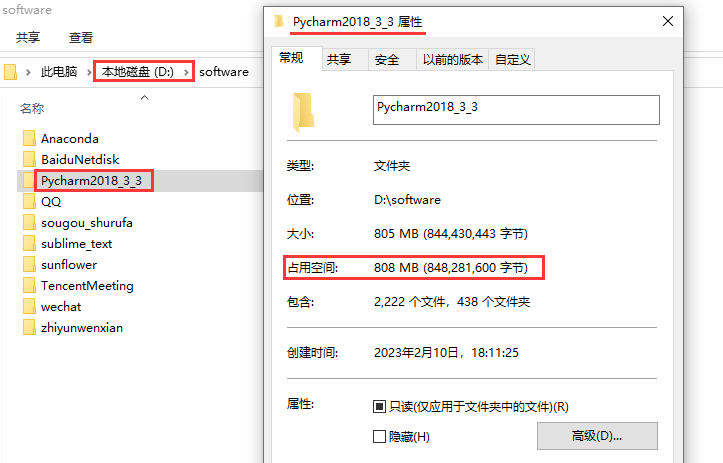The image size is (723, 463).
Task: Close the properties dialog
Action: click(668, 21)
